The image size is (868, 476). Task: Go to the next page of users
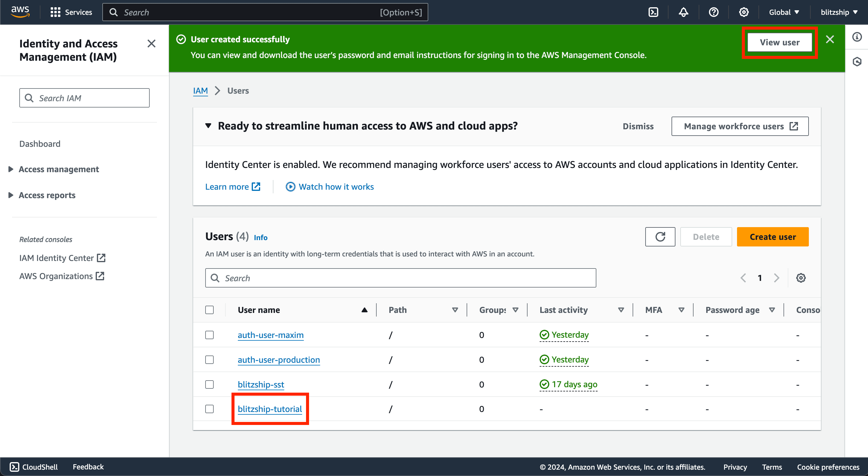click(x=777, y=278)
